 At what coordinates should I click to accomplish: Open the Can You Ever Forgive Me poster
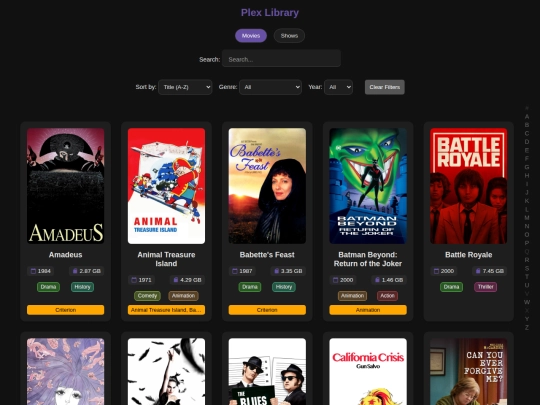tap(469, 372)
